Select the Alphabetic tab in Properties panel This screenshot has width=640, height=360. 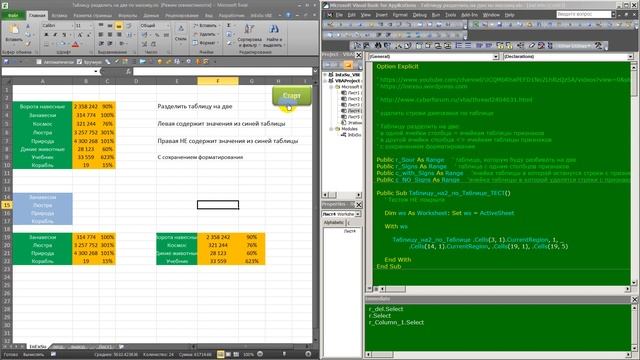[x=334, y=222]
